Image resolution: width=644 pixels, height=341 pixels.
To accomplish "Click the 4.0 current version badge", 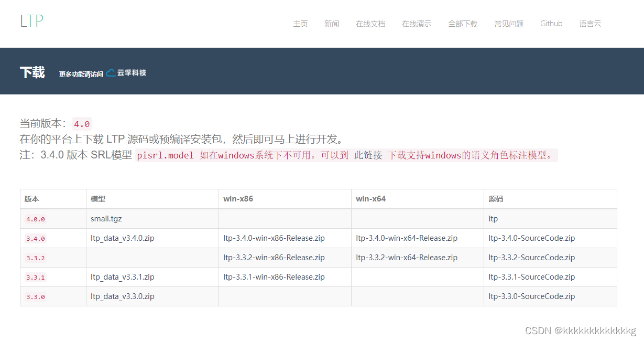I will coord(82,124).
